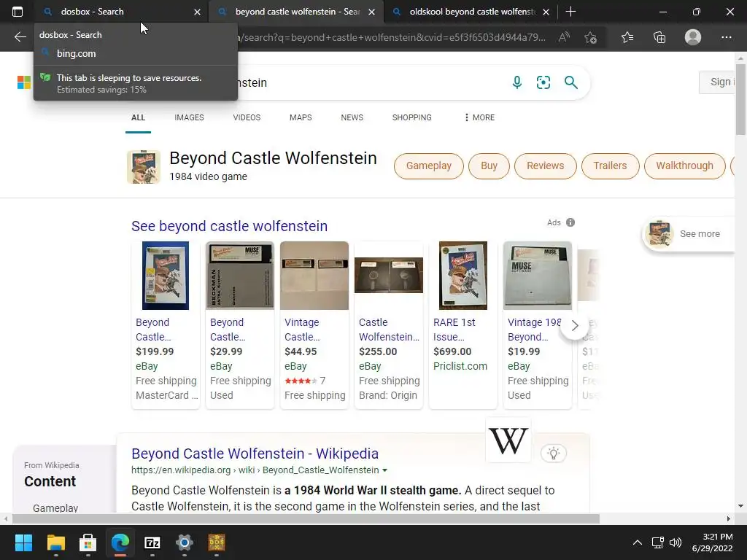
Task: Click the Trailers pill button
Action: click(x=610, y=166)
